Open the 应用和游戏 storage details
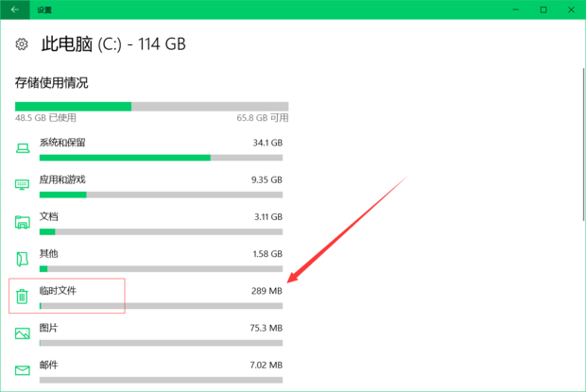 pyautogui.click(x=62, y=179)
